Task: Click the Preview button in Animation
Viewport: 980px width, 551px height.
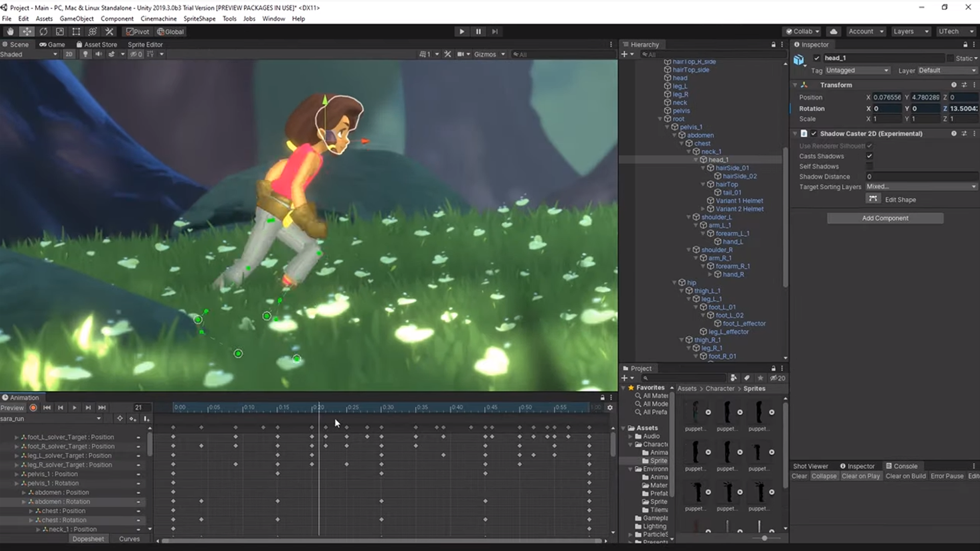Action: click(12, 408)
